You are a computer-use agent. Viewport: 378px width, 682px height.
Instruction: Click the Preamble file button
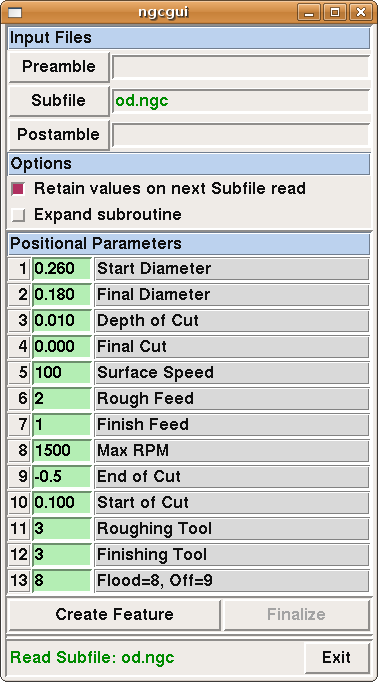pyautogui.click(x=59, y=67)
